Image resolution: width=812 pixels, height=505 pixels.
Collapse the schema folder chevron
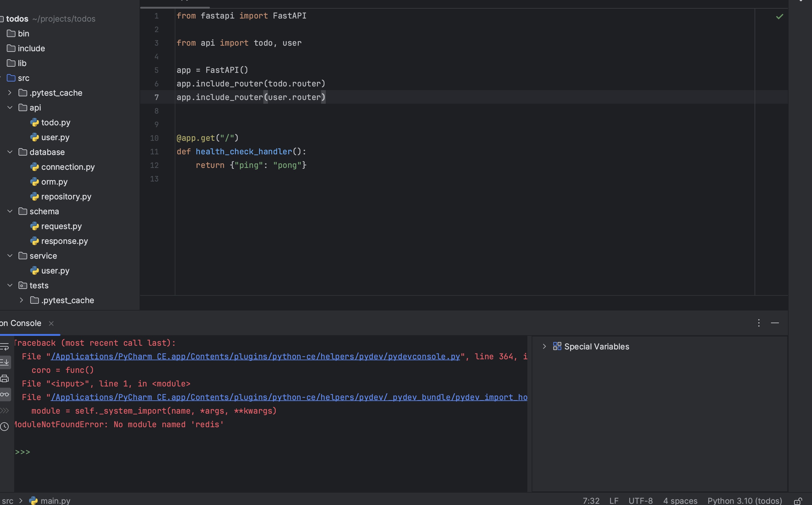(10, 211)
